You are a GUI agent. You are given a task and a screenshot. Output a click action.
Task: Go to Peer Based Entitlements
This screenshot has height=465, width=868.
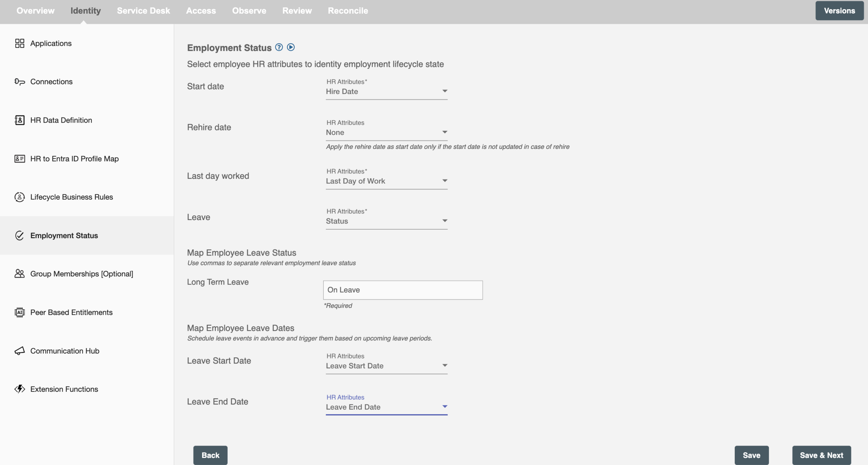87,312
